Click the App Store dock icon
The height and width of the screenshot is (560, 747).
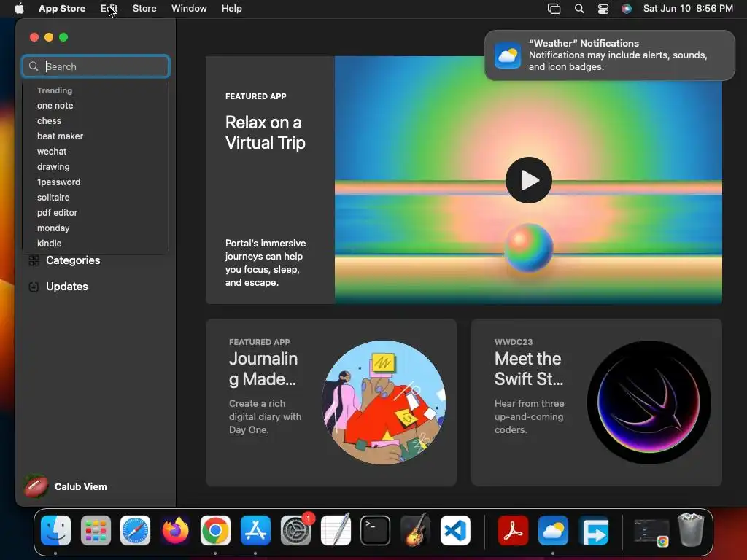pyautogui.click(x=255, y=530)
